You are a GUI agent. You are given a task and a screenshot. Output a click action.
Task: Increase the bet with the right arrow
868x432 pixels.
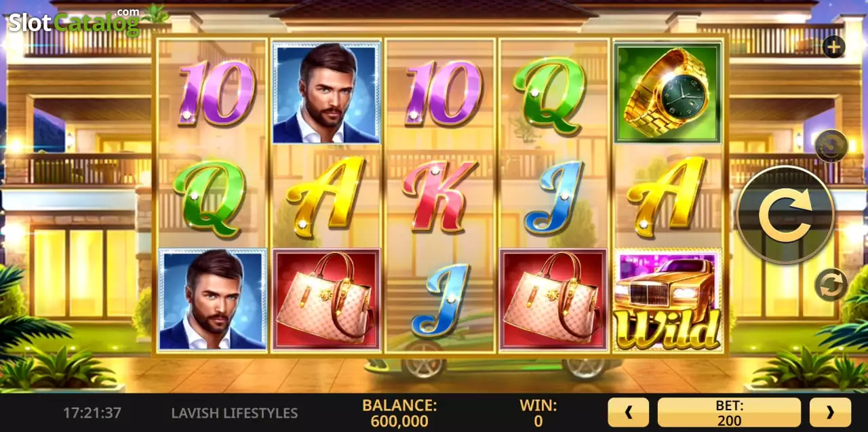[x=830, y=412]
